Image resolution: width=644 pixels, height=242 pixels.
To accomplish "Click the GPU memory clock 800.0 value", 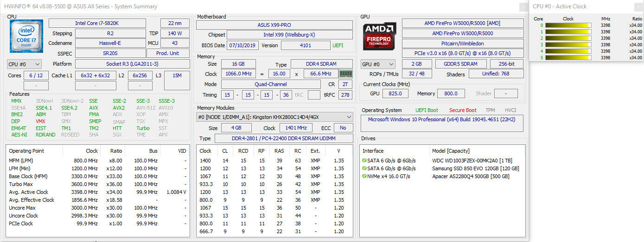I will [451, 93].
